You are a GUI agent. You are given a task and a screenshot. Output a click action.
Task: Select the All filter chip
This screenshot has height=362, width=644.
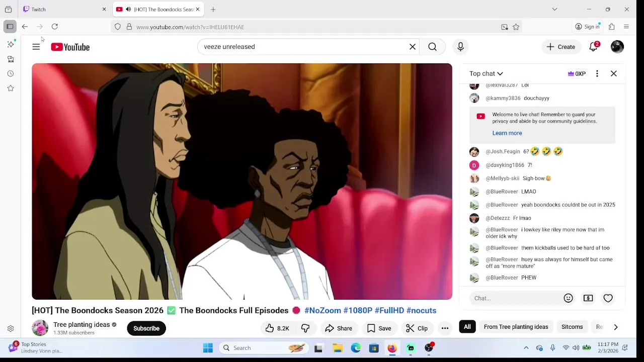pos(467,327)
